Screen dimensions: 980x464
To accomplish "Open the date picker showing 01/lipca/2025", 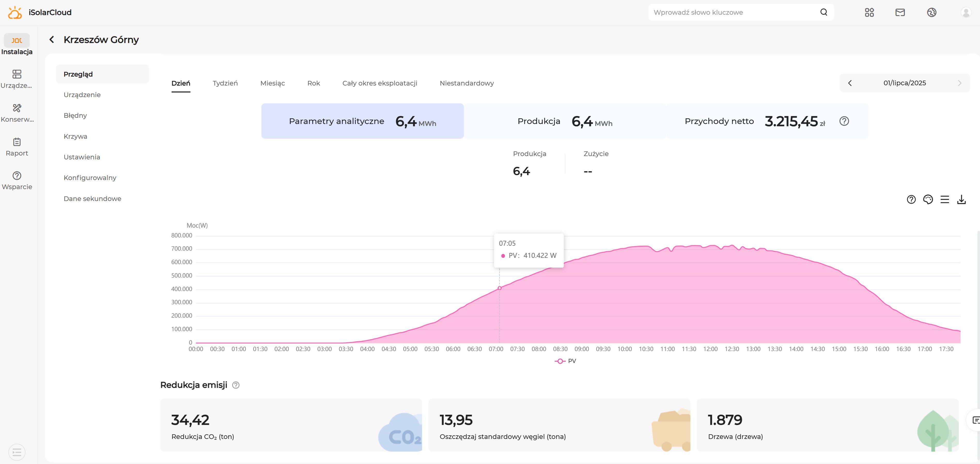I will pyautogui.click(x=905, y=83).
